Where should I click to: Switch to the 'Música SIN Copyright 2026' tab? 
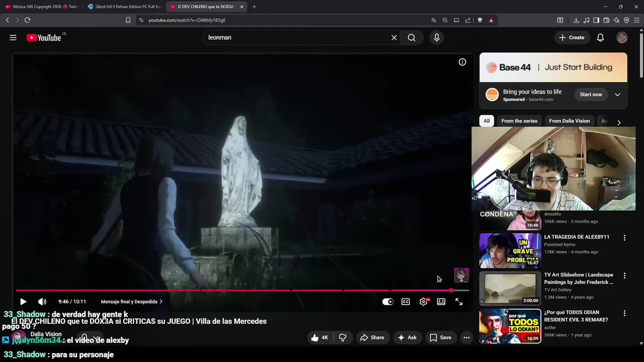point(41,7)
